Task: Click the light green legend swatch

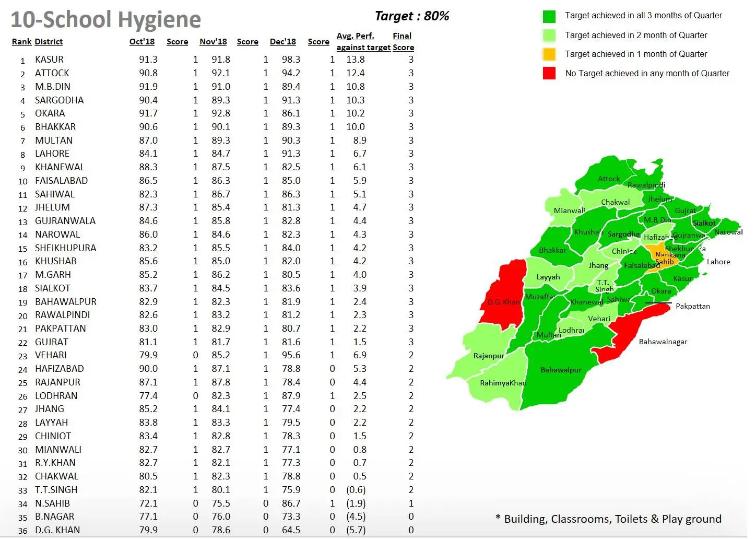Action: pos(549,36)
